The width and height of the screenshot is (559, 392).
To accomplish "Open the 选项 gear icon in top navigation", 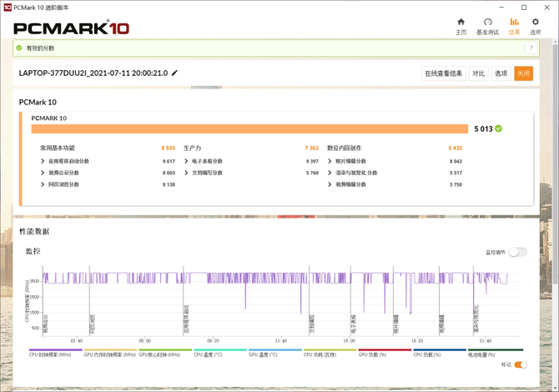I will pyautogui.click(x=536, y=25).
